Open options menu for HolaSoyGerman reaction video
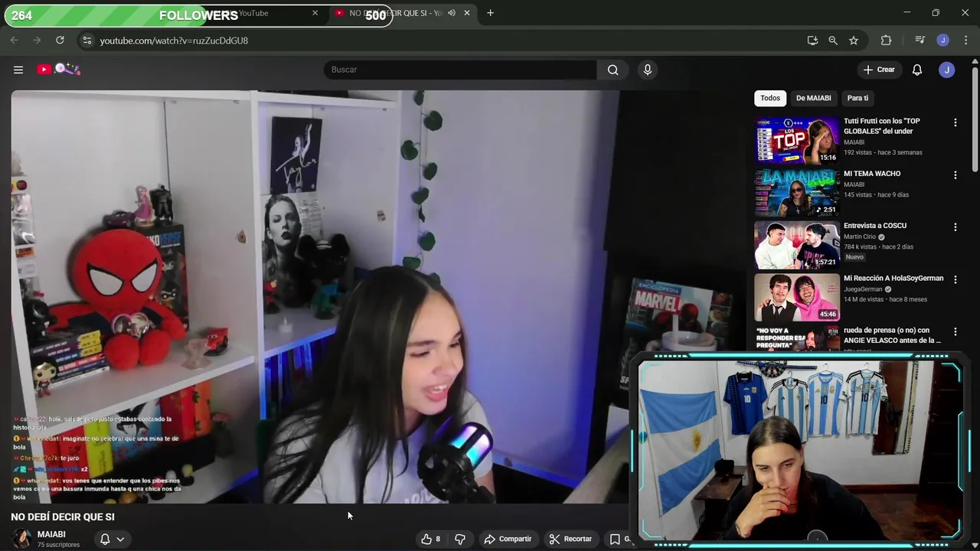The width and height of the screenshot is (980, 551). click(x=955, y=280)
